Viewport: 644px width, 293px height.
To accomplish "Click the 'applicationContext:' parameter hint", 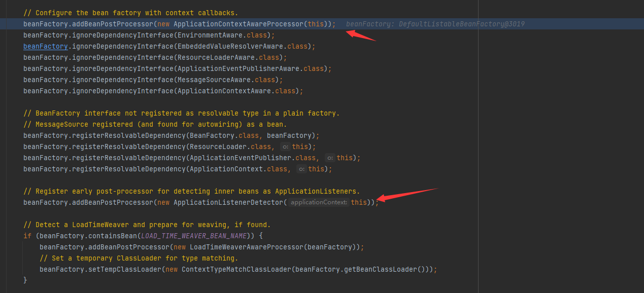I will pyautogui.click(x=319, y=203).
